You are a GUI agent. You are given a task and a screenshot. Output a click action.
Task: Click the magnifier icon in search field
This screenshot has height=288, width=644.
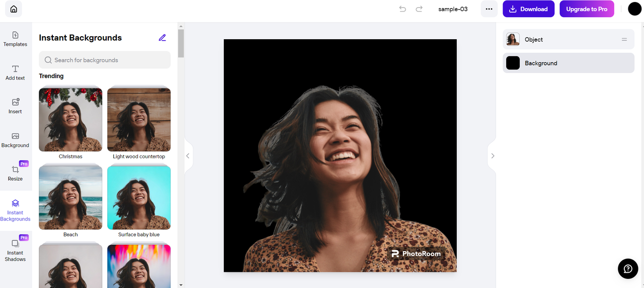(x=48, y=60)
